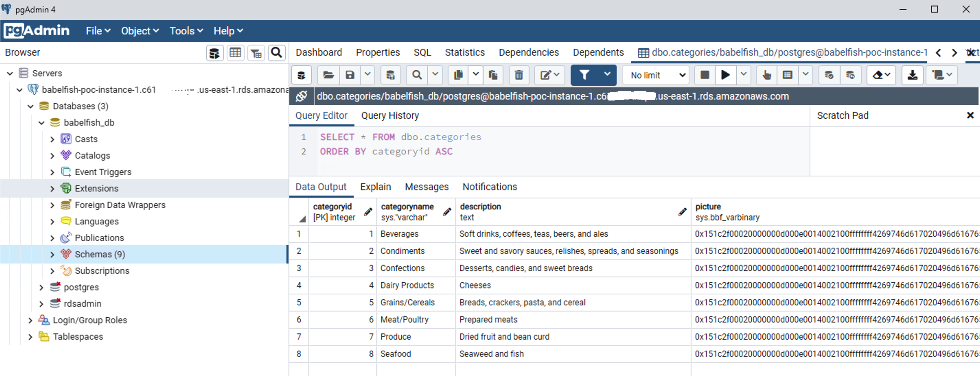Click the View Data grid icon in Browser
Viewport: 980px width, 376px height.
pos(235,53)
